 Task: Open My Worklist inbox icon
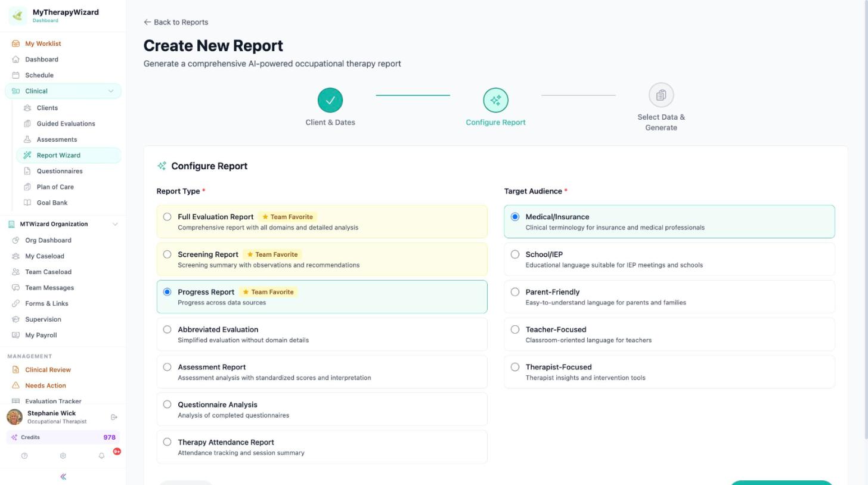pyautogui.click(x=16, y=43)
